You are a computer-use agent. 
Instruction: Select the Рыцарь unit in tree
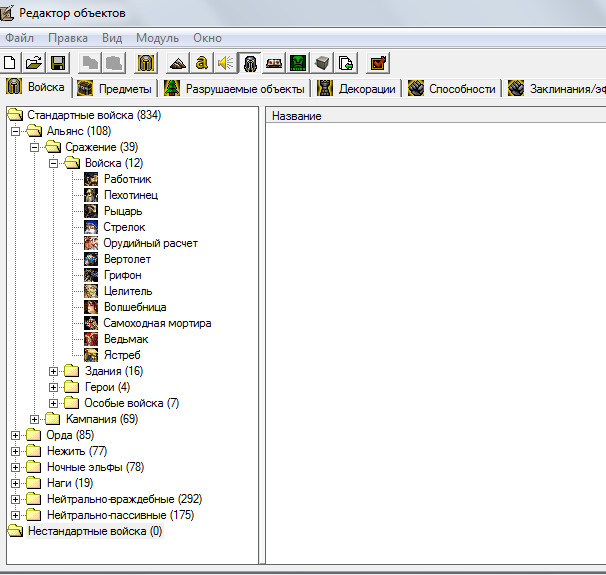point(123,211)
